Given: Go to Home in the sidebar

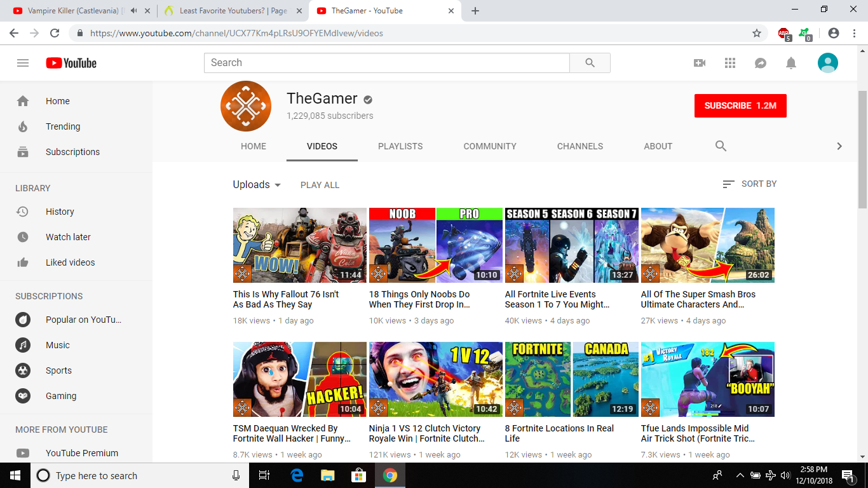Looking at the screenshot, I should click(x=76, y=101).
